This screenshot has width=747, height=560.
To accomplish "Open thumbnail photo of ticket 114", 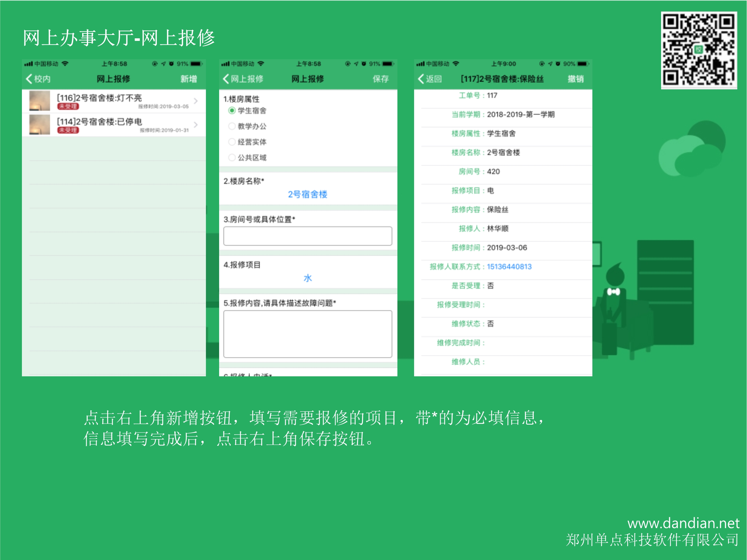I will click(x=40, y=124).
